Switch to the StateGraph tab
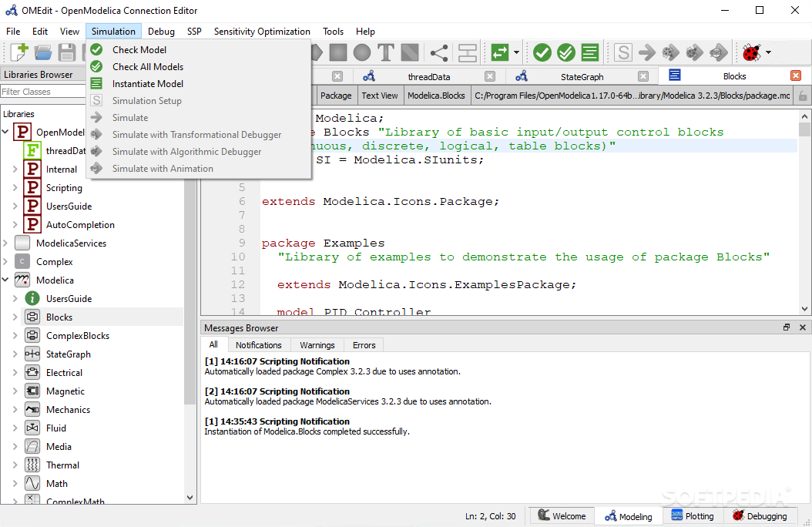 click(582, 76)
